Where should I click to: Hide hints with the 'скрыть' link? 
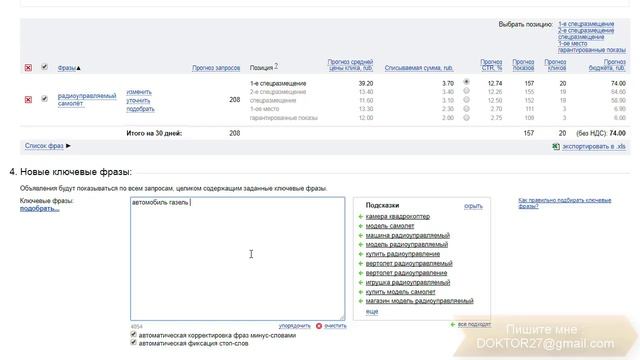point(473,206)
